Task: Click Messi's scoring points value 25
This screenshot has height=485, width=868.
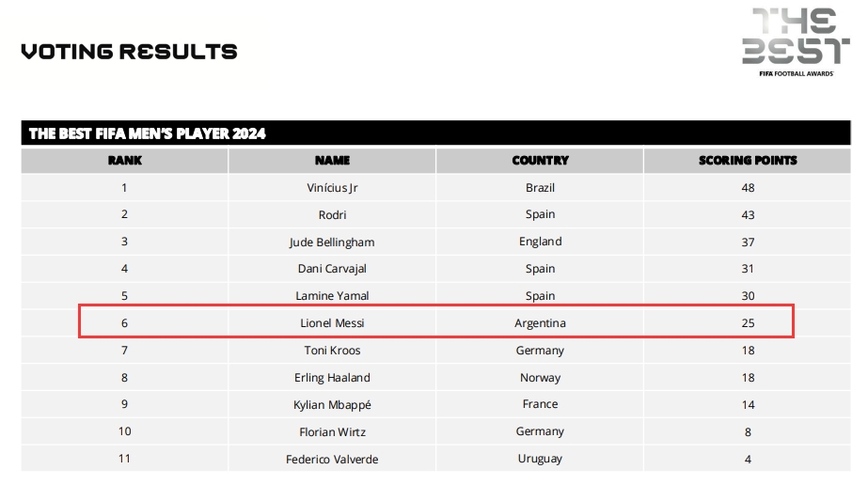Action: 748,323
